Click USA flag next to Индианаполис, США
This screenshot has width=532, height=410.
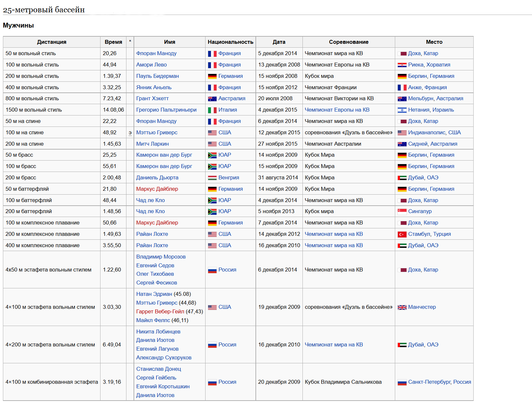click(402, 133)
